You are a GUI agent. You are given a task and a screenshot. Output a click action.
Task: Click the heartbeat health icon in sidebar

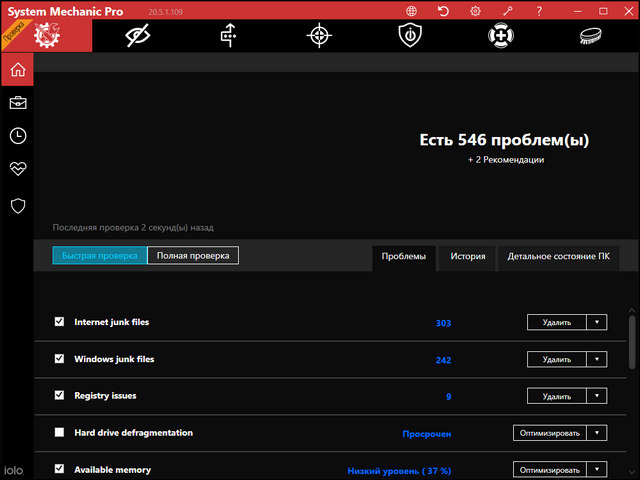(x=17, y=169)
